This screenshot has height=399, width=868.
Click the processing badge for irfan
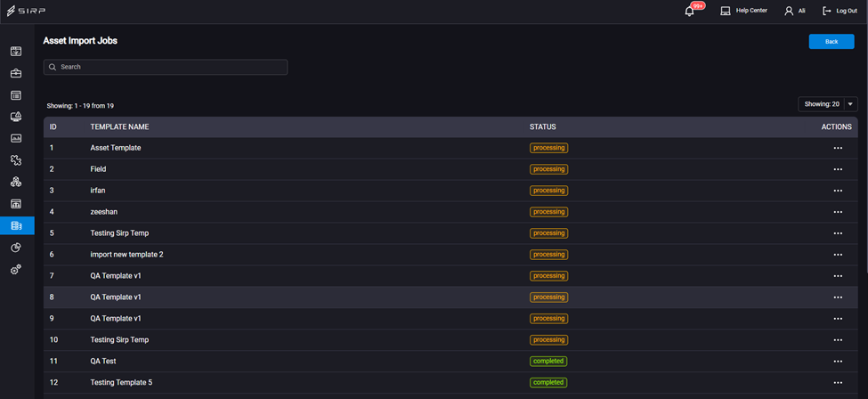548,191
